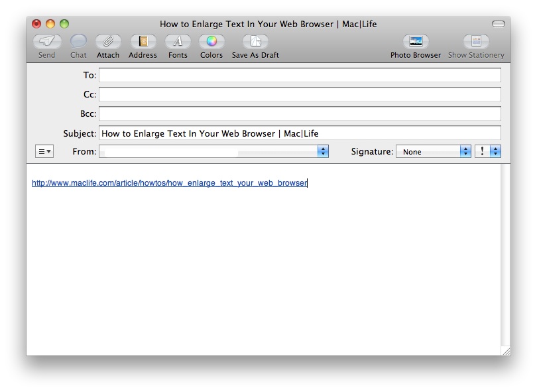
Task: Attach a file with the paperclip icon
Action: pyautogui.click(x=108, y=42)
